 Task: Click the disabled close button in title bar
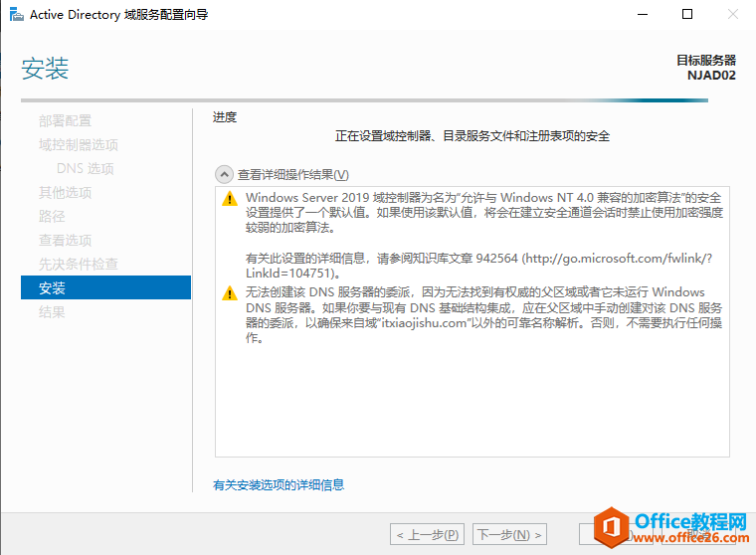pos(733,15)
